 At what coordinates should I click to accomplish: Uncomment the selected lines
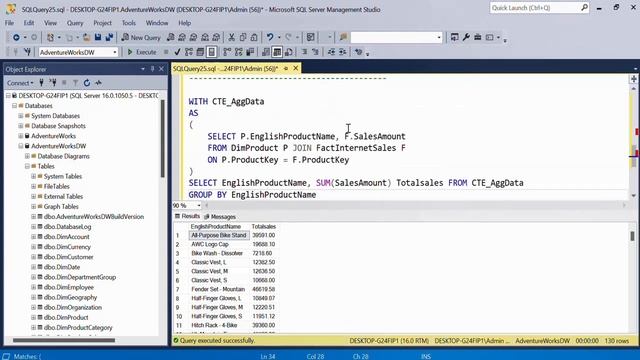316,52
